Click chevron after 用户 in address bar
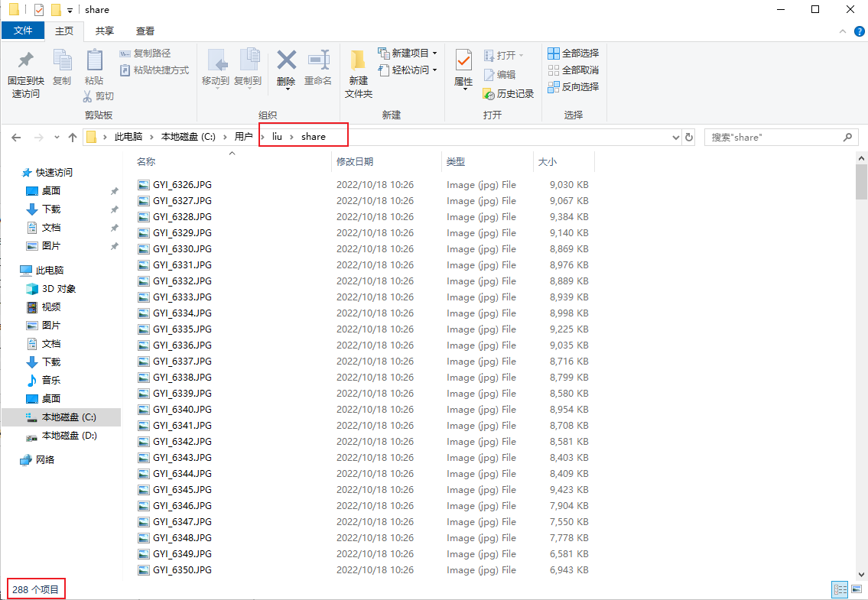The image size is (868, 600). click(262, 137)
